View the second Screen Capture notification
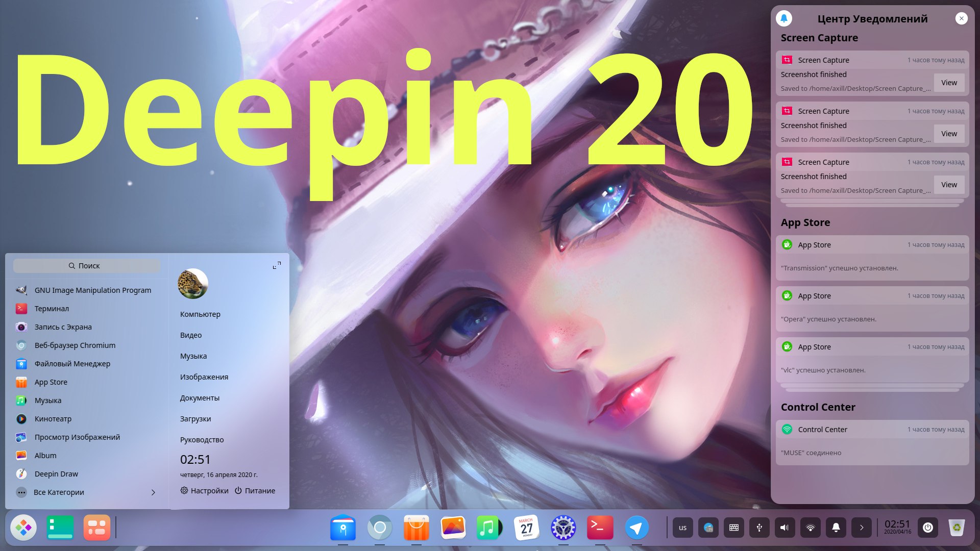Screen dimensions: 980x551 (949, 134)
